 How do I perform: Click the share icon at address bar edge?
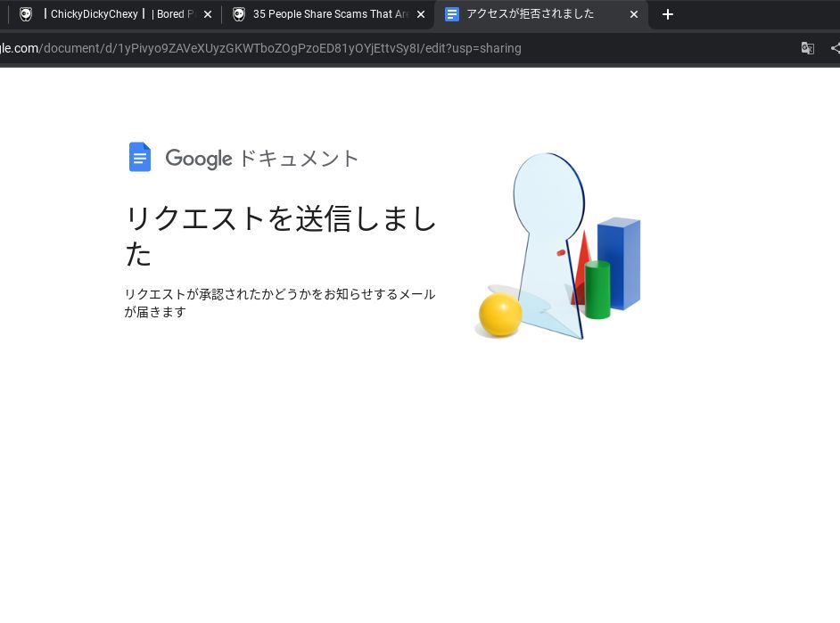coord(835,48)
